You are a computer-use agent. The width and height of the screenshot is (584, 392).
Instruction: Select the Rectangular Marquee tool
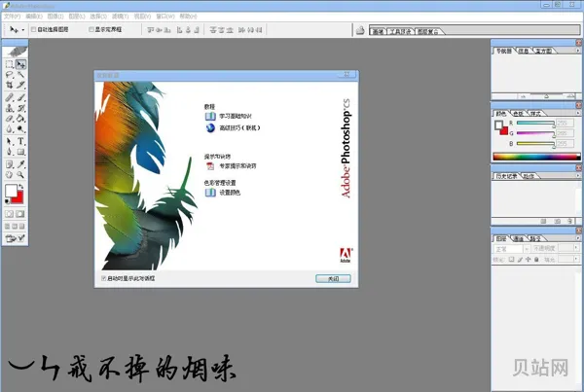point(10,64)
